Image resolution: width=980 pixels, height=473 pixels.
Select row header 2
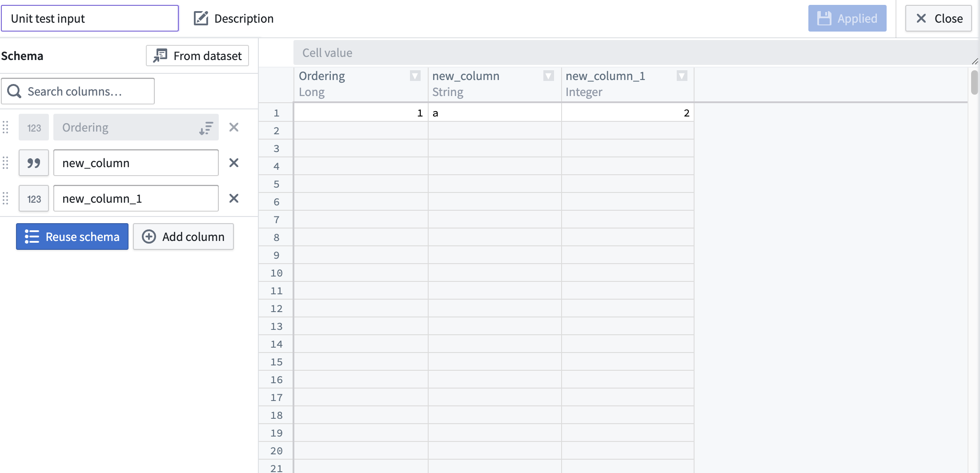[276, 131]
